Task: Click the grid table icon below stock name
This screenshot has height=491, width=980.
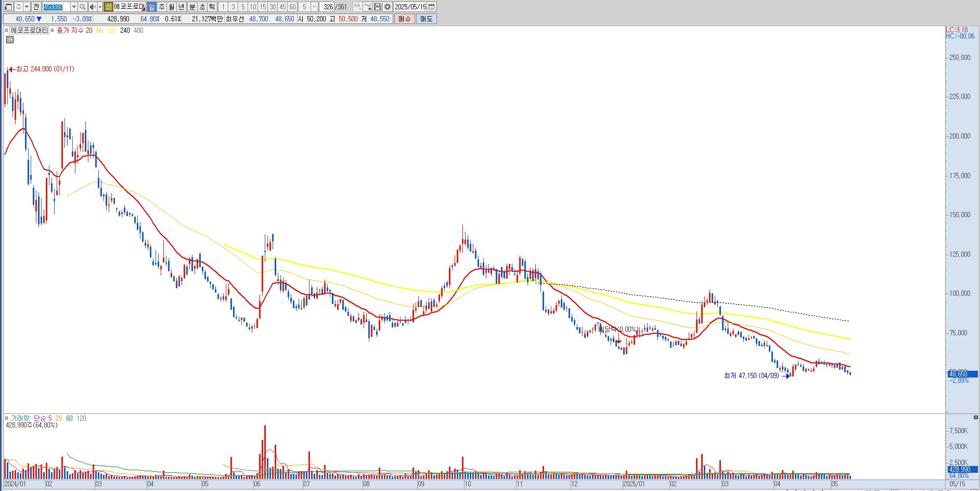Action: coord(9,40)
